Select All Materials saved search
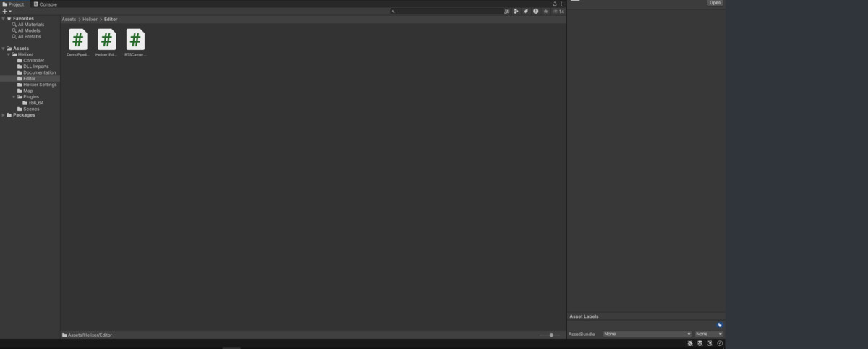The width and height of the screenshot is (868, 349). click(x=27, y=25)
